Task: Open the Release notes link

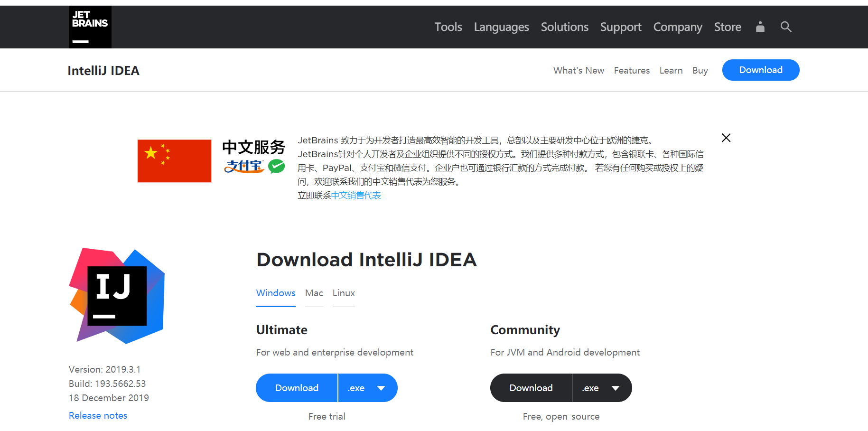Action: pos(97,415)
